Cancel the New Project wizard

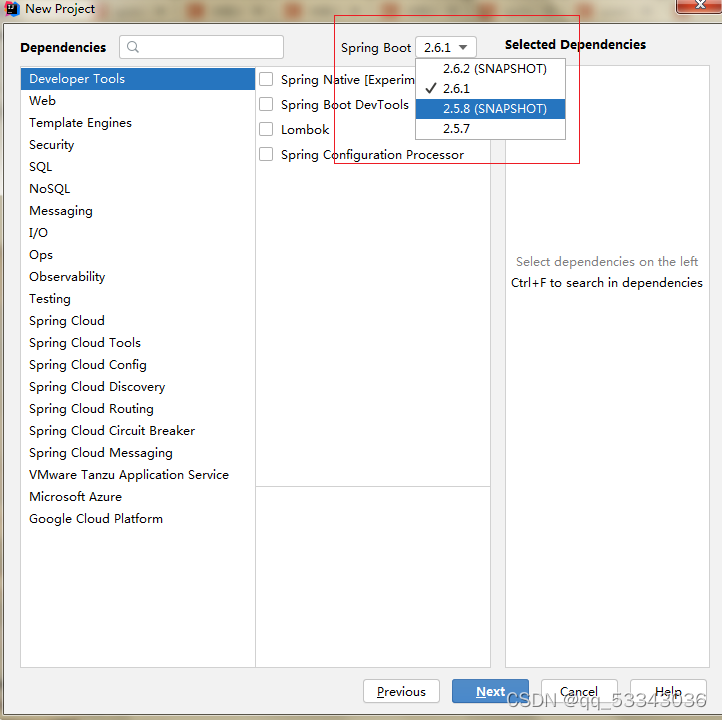579,691
